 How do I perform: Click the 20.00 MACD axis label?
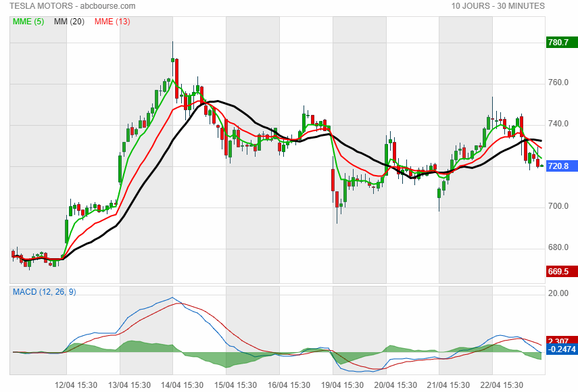(558, 293)
